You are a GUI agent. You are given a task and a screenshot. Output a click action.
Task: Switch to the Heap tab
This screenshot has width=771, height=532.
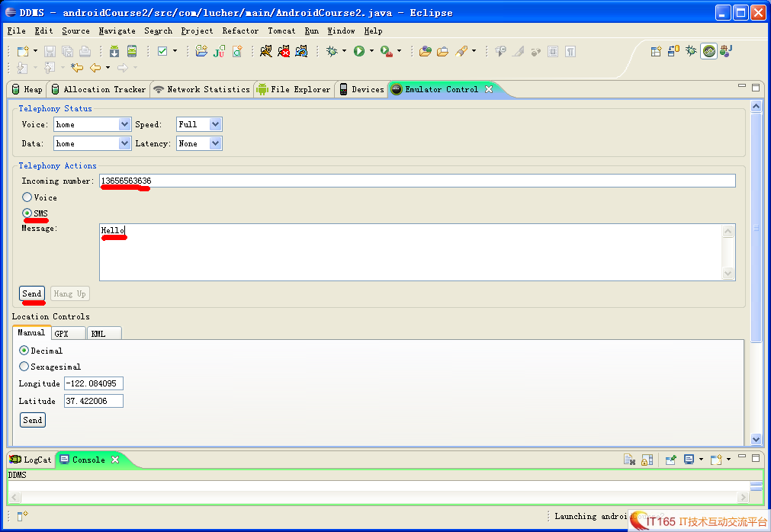pyautogui.click(x=27, y=89)
